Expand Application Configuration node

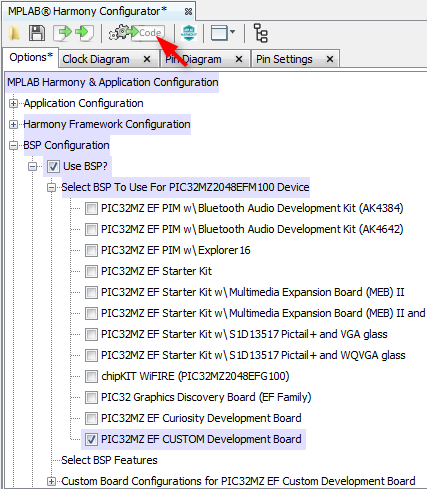(13, 104)
